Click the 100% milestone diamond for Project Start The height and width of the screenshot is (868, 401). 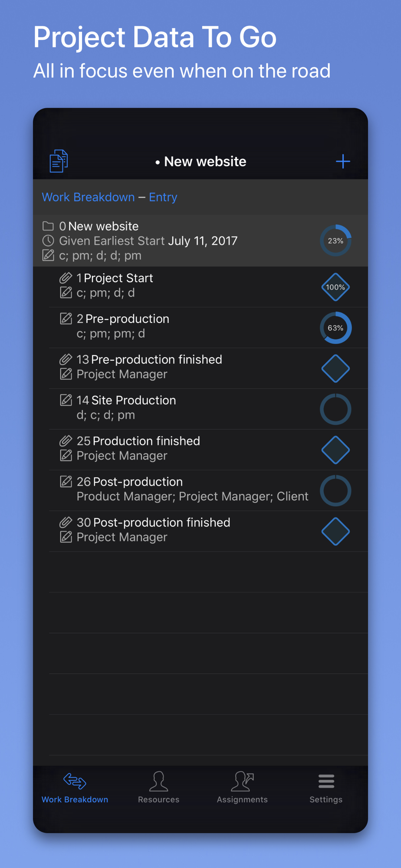[335, 287]
